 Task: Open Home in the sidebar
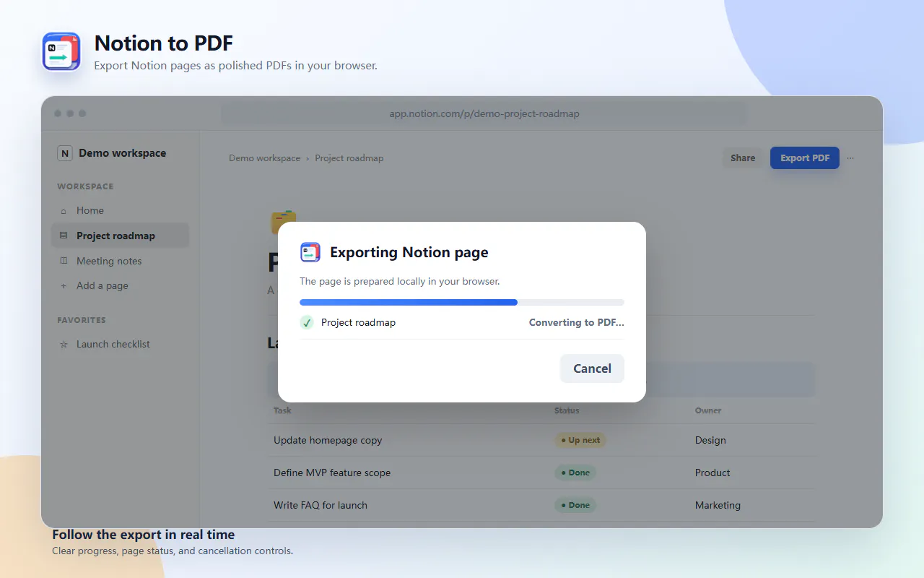[x=120, y=210]
